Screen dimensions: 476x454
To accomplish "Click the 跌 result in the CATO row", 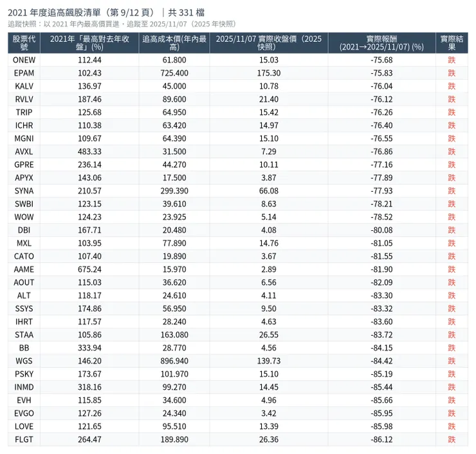I will point(452,256).
